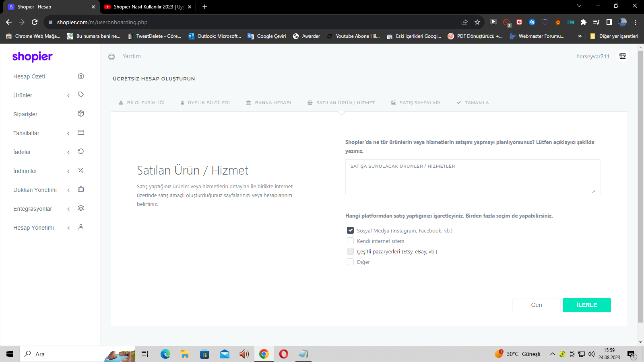Image resolution: width=644 pixels, height=362 pixels.
Task: Close the Shopier Nasıl Kullanılır YouTube tab
Action: point(190,7)
